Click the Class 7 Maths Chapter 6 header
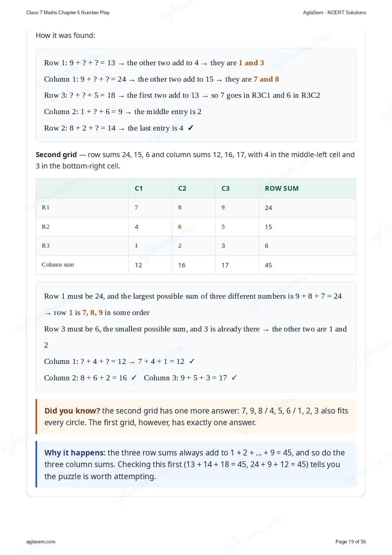The image size is (392, 555). (68, 12)
